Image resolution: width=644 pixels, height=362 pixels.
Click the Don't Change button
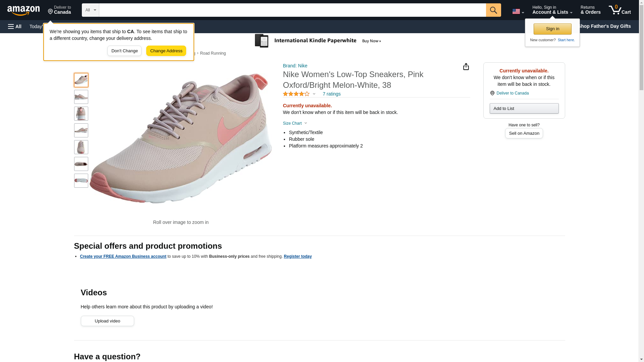pos(124,51)
